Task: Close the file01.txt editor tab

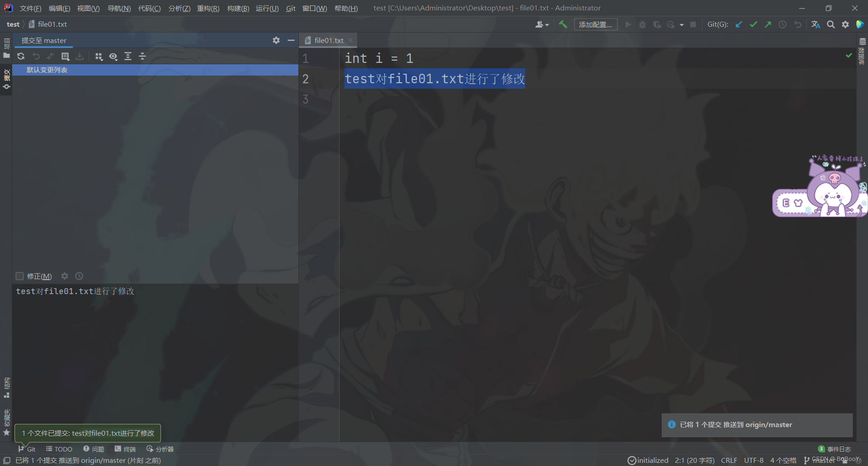Action: pyautogui.click(x=350, y=40)
